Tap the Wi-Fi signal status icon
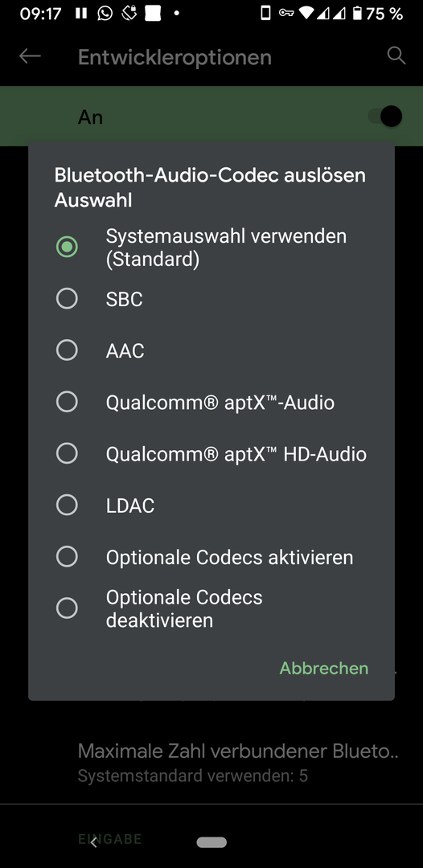The width and height of the screenshot is (423, 868). [x=306, y=14]
